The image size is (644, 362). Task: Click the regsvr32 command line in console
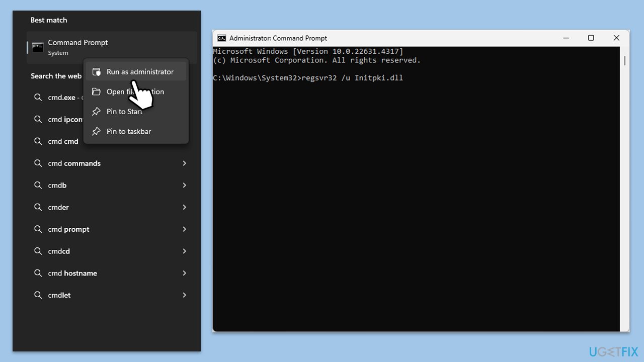click(308, 78)
